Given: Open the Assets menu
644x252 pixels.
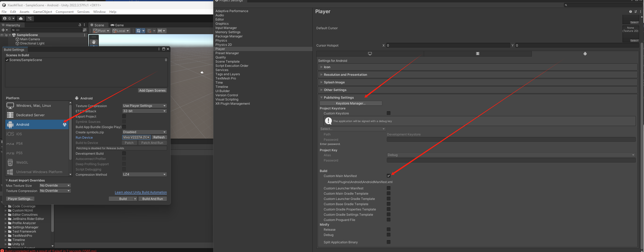Looking at the screenshot, I should tap(24, 12).
